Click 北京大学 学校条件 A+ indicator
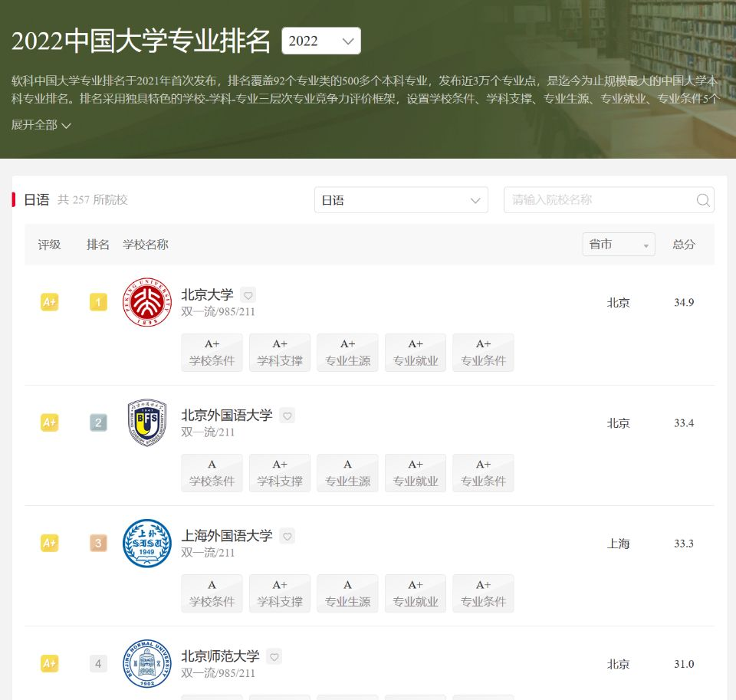The width and height of the screenshot is (736, 700). (212, 353)
